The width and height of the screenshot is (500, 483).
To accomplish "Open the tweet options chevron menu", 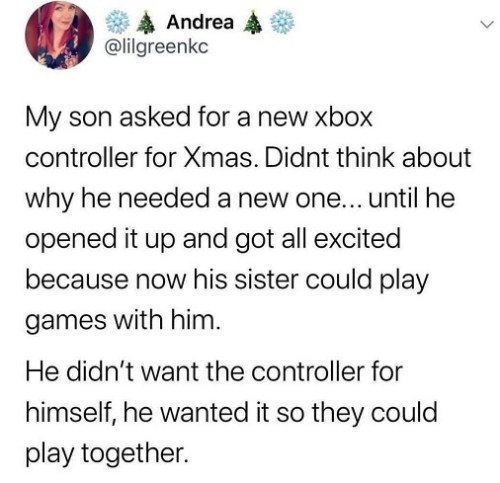I will (486, 24).
